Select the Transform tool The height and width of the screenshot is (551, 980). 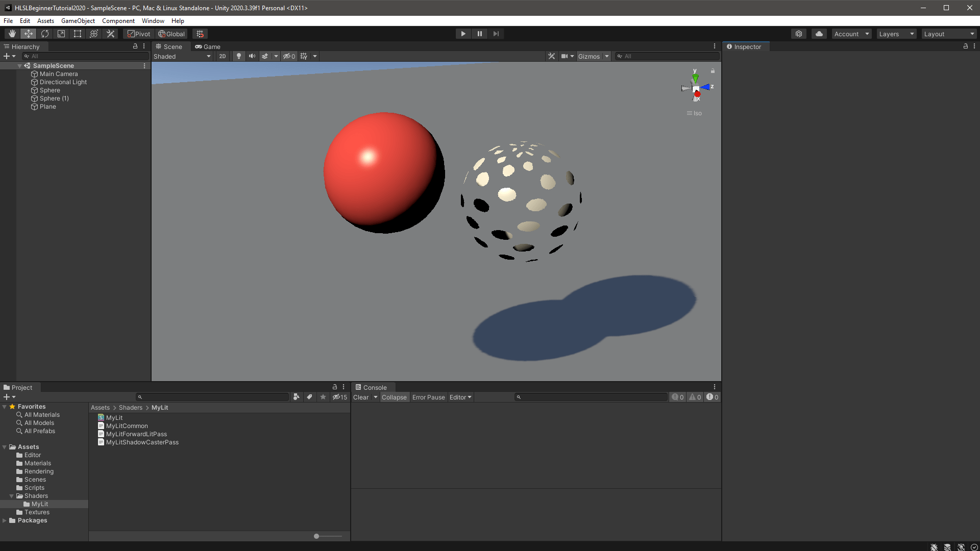click(x=94, y=34)
